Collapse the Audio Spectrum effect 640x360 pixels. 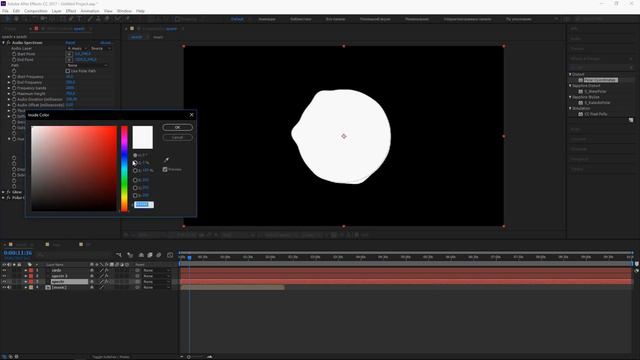point(3,42)
